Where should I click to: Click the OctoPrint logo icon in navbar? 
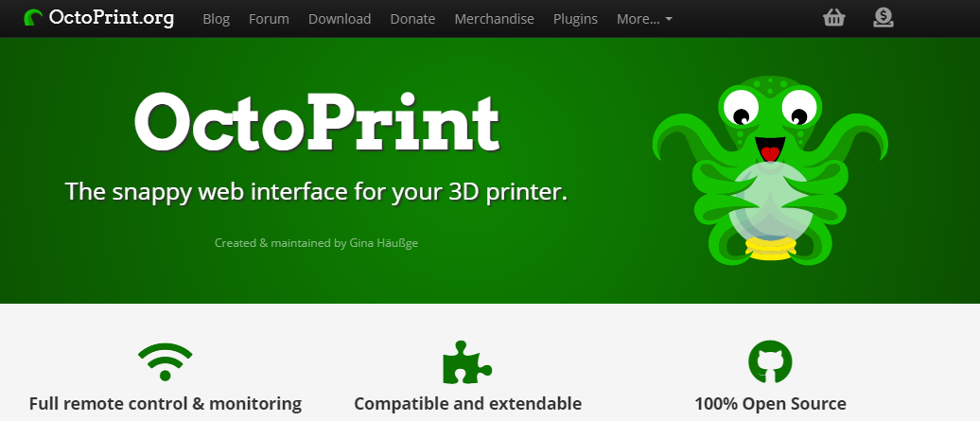(x=33, y=18)
